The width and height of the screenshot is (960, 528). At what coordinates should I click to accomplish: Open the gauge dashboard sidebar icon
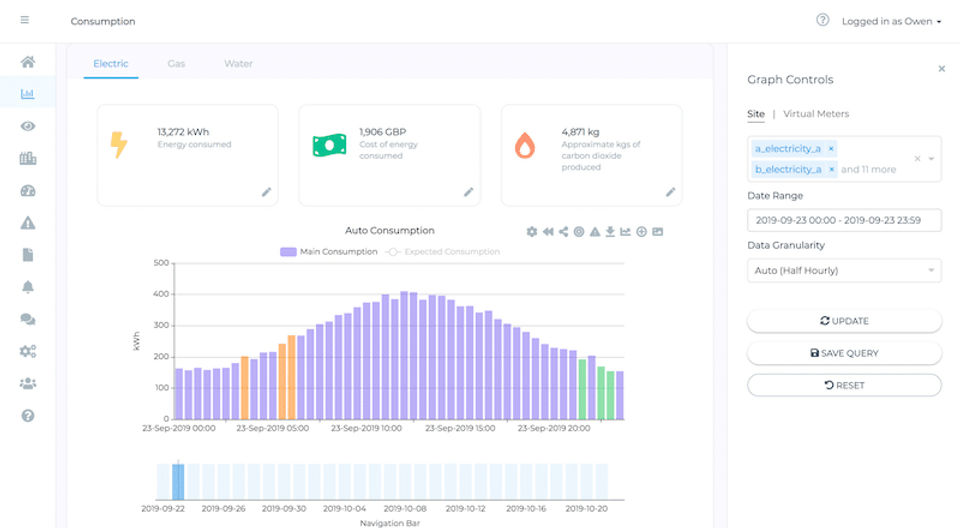click(28, 191)
